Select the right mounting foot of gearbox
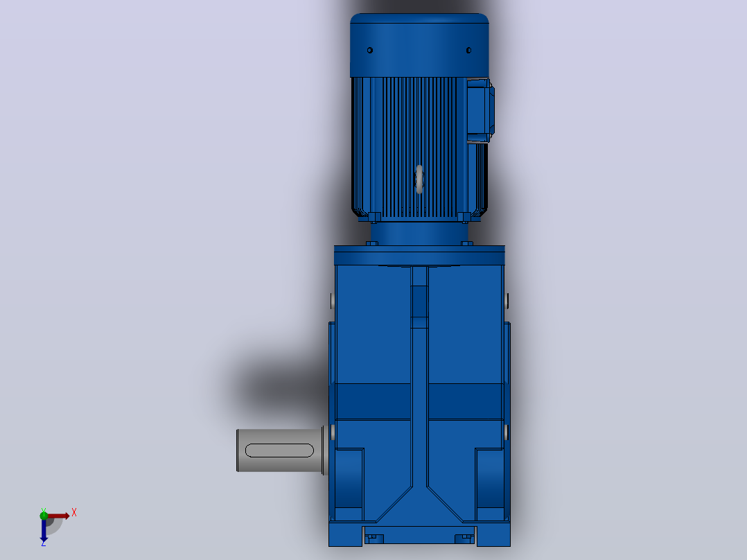This screenshot has width=747, height=560. [x=493, y=534]
